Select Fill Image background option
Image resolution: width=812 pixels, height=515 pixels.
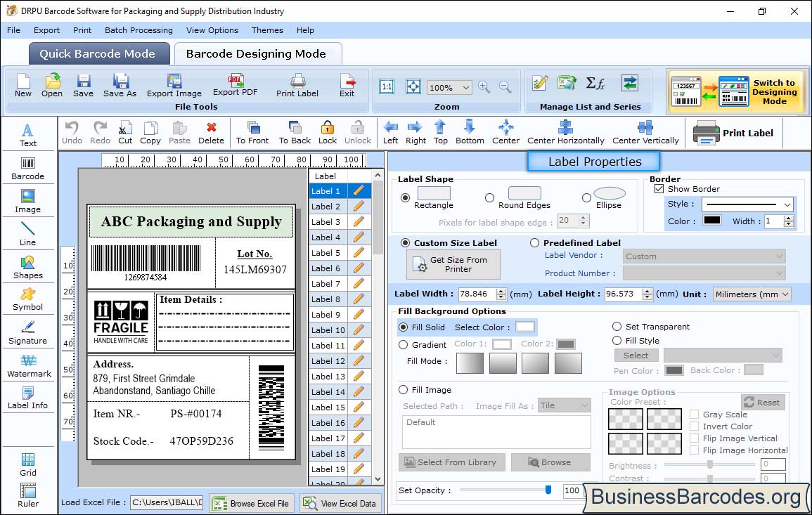[x=404, y=390]
